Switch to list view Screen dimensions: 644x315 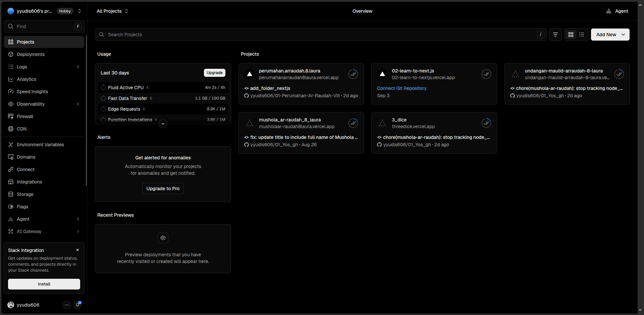[x=582, y=35]
